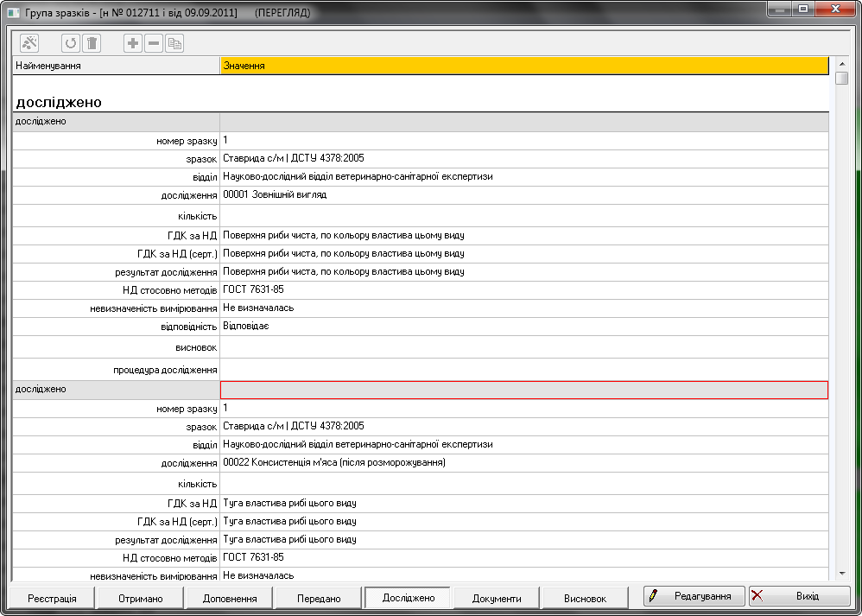This screenshot has width=862, height=616.
Task: Select the Передано tab
Action: 319,598
